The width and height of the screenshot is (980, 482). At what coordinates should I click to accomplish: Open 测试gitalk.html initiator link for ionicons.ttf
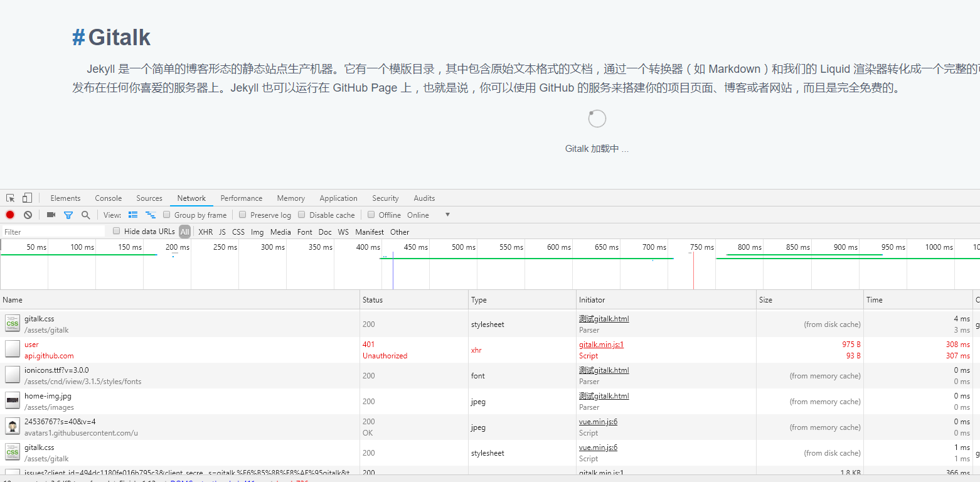[604, 370]
